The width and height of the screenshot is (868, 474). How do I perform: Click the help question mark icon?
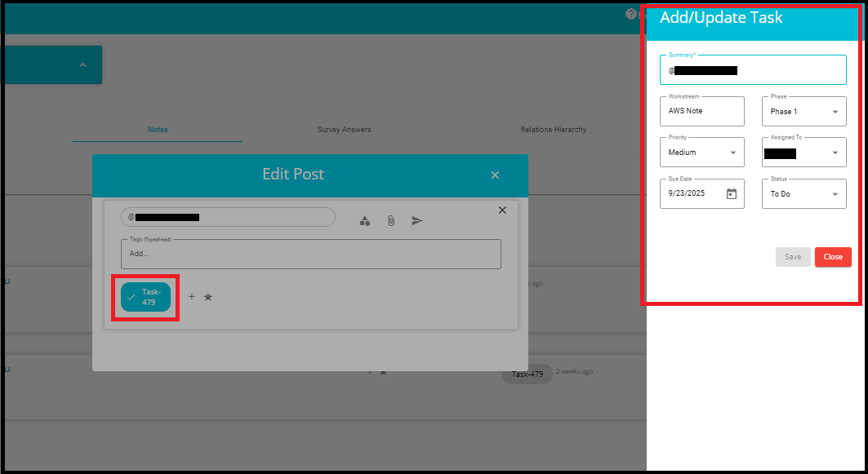(x=630, y=14)
